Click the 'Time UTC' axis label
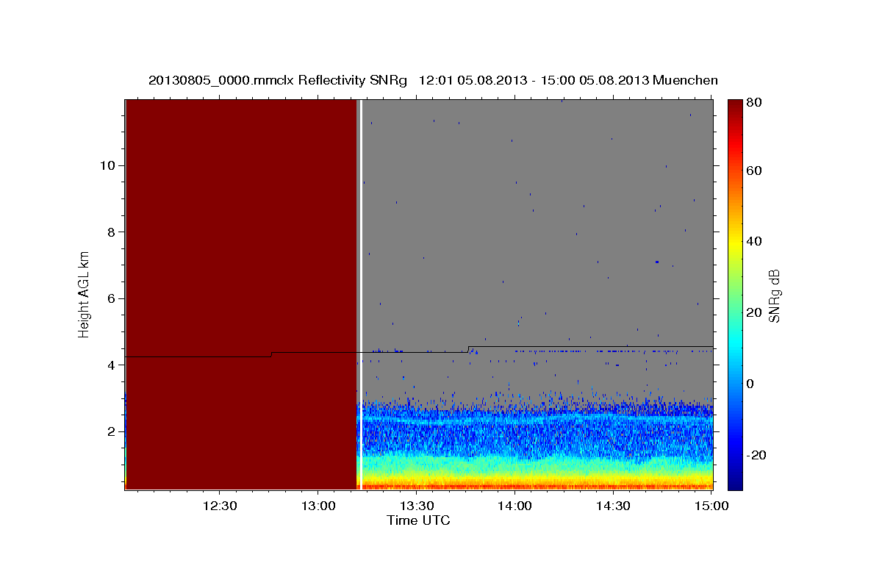 (x=418, y=520)
